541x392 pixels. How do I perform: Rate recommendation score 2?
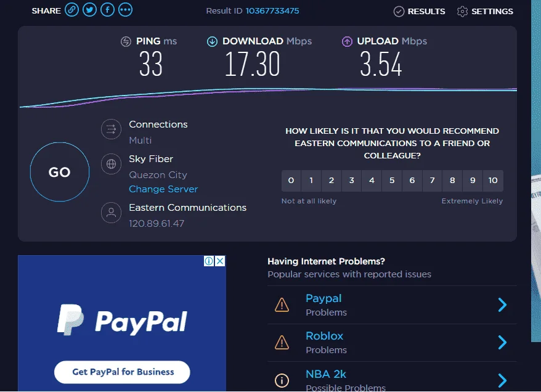[332, 181]
